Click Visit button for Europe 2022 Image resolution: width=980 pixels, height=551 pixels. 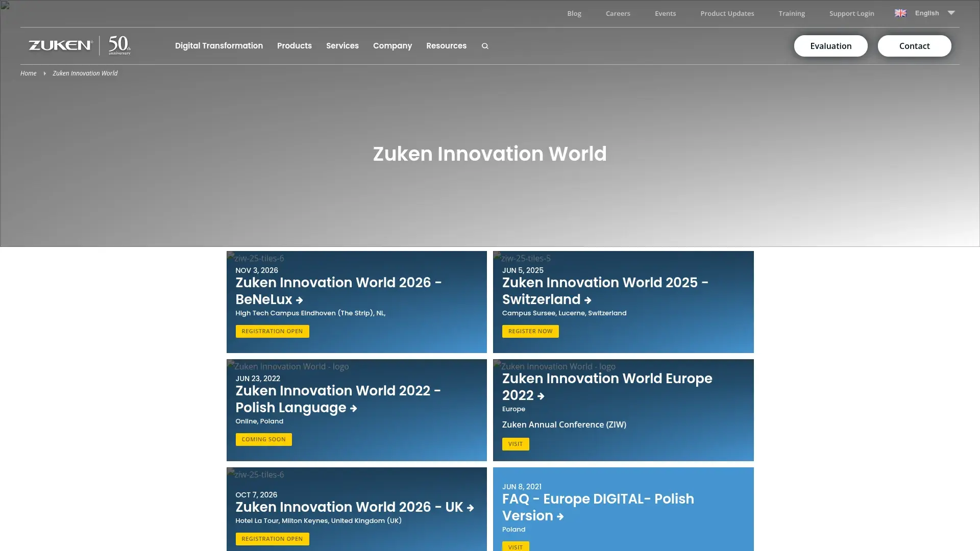click(516, 444)
